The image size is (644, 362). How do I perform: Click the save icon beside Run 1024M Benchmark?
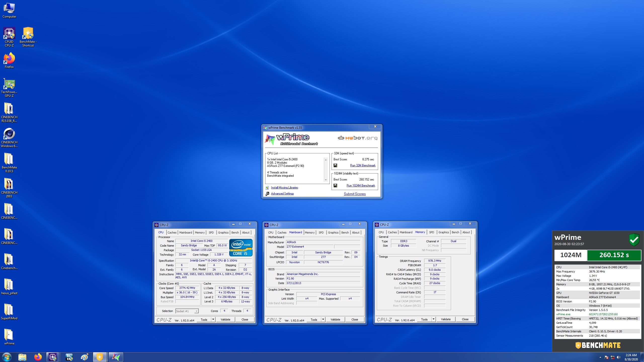tap(335, 186)
